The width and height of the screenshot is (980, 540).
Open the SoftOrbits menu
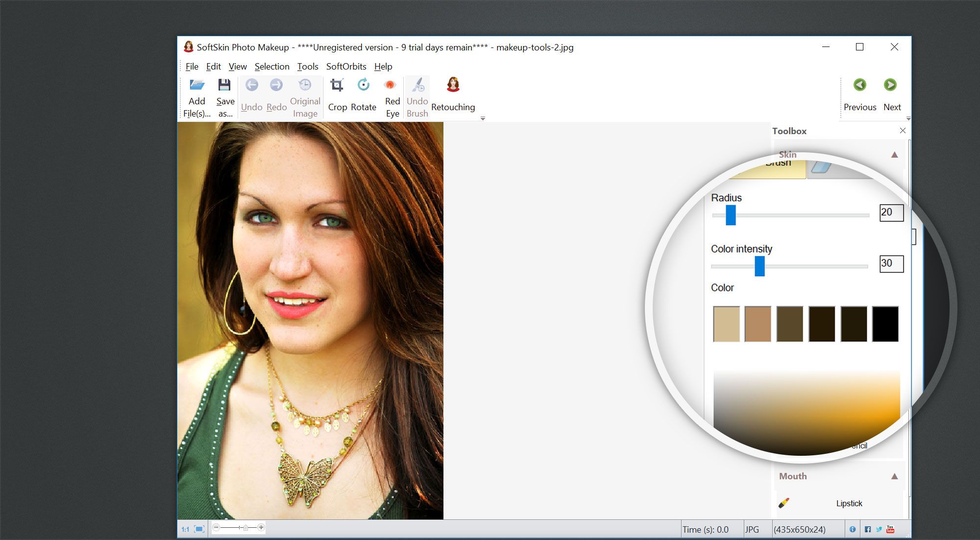[344, 66]
